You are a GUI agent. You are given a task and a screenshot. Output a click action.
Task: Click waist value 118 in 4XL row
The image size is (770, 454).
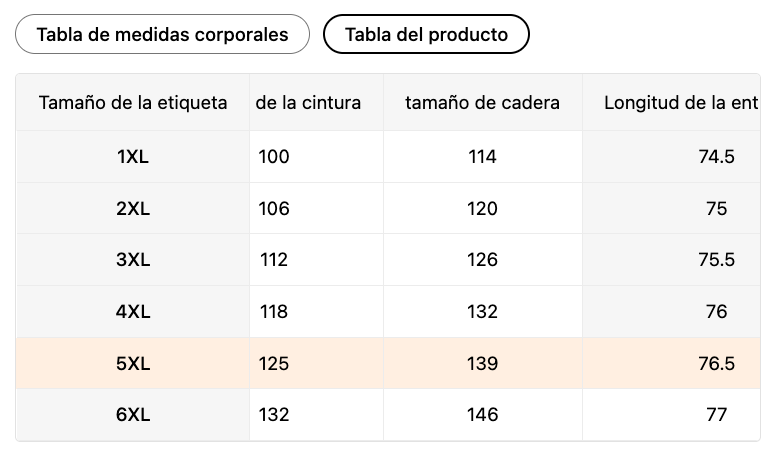[x=273, y=312]
